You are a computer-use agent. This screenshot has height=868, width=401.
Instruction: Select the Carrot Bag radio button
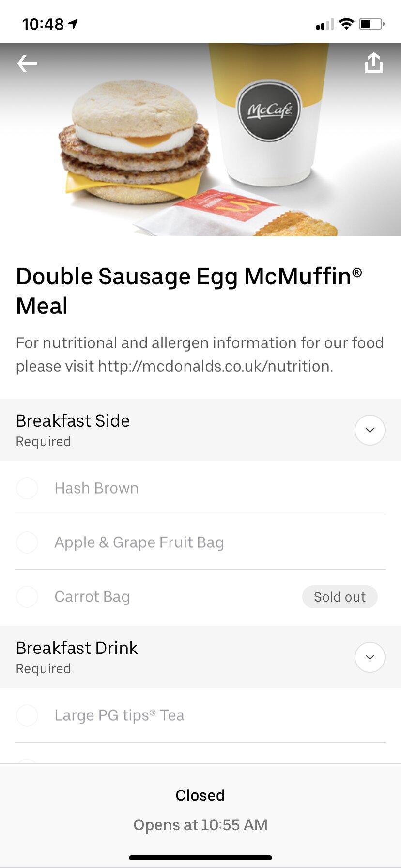pyautogui.click(x=27, y=597)
